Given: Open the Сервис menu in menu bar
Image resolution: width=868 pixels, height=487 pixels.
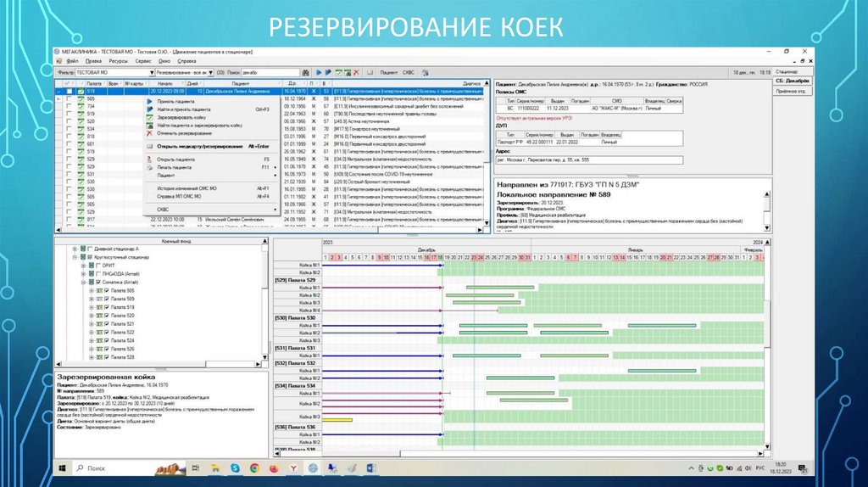Looking at the screenshot, I should (142, 61).
